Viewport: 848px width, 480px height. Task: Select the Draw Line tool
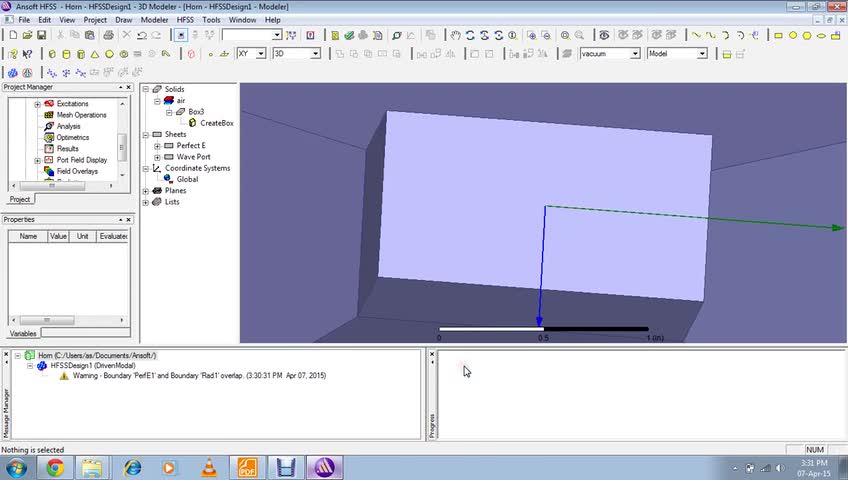[x=696, y=35]
